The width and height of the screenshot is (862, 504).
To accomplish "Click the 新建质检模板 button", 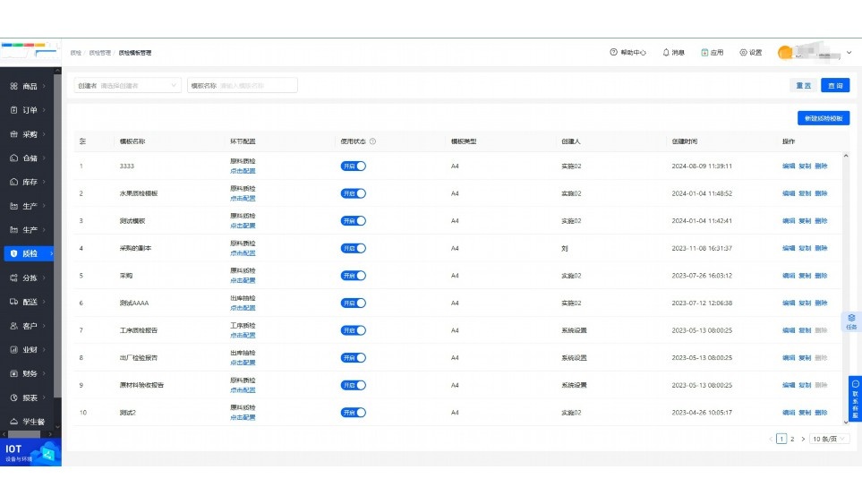I will click(823, 118).
